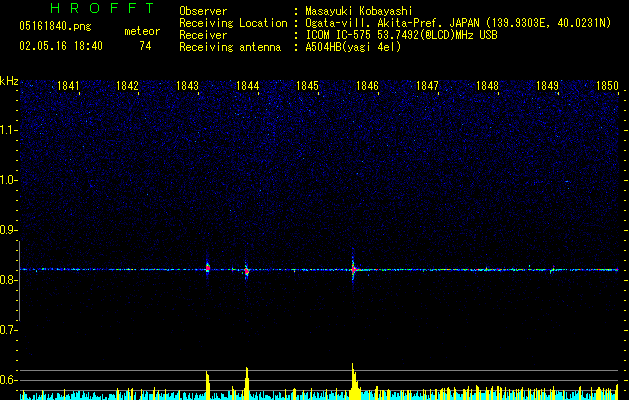Screen dimensions: 629x400
Task: Click the tallest yellow power spike before 1846
Action: click(353, 381)
